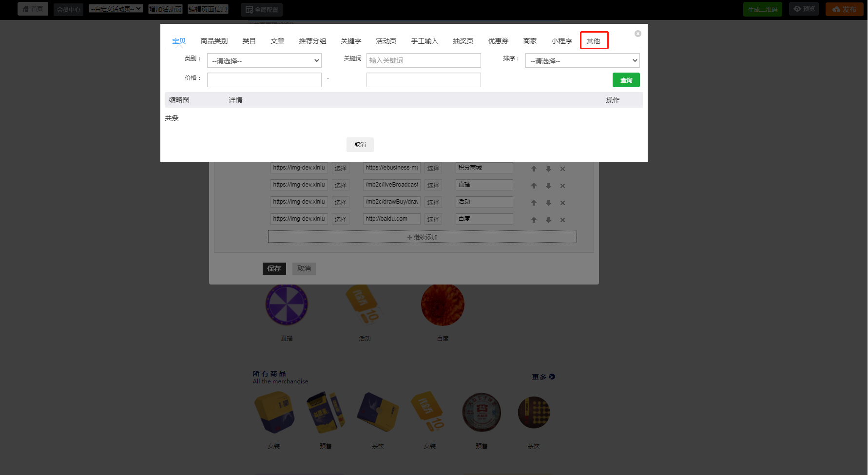Click the 预览 eye button
The width and height of the screenshot is (868, 475).
point(804,9)
